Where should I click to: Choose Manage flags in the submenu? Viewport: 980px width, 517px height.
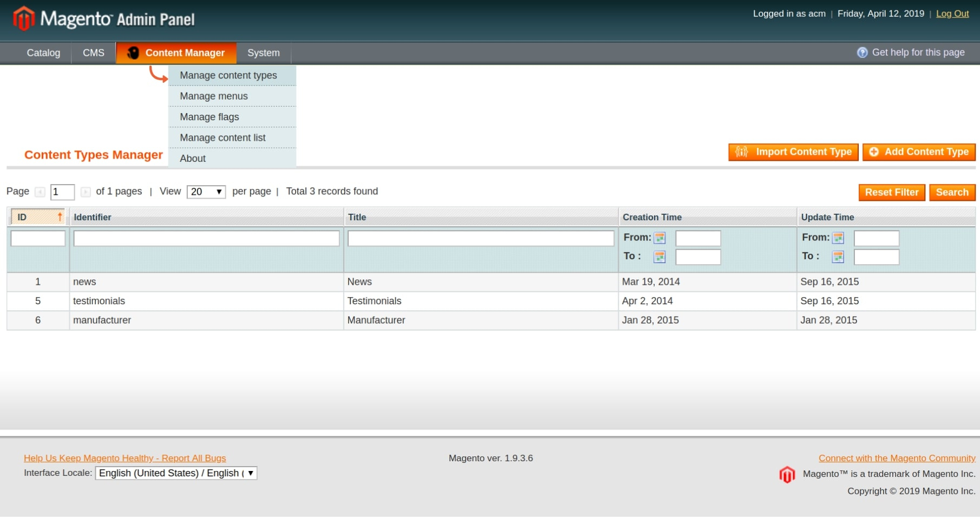coord(210,117)
